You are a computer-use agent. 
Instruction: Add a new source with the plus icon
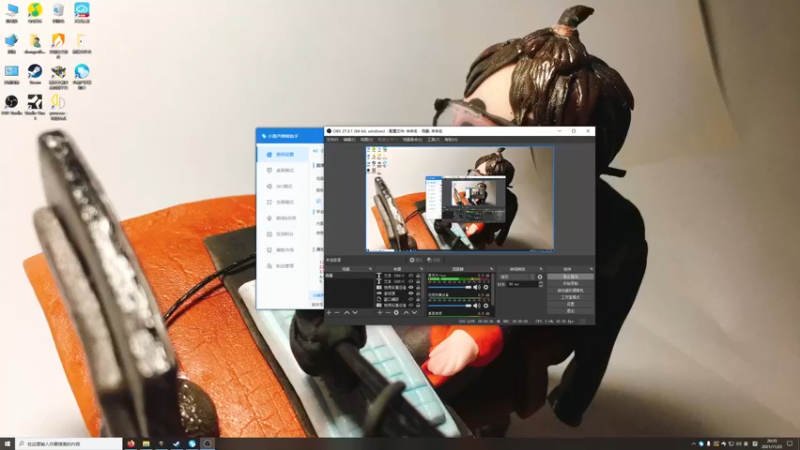[x=380, y=312]
